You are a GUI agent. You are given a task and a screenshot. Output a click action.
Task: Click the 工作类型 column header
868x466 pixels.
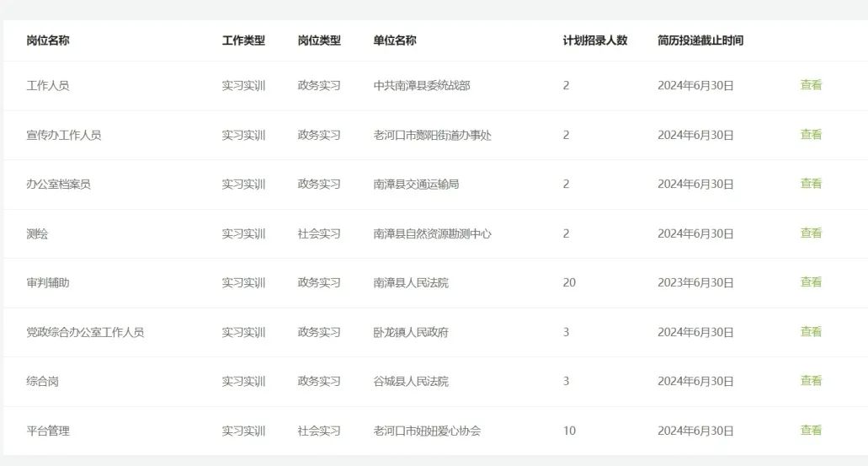[243, 40]
